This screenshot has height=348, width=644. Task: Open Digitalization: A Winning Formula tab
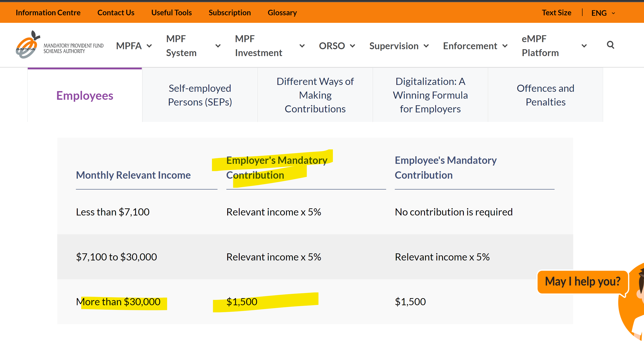tap(430, 95)
